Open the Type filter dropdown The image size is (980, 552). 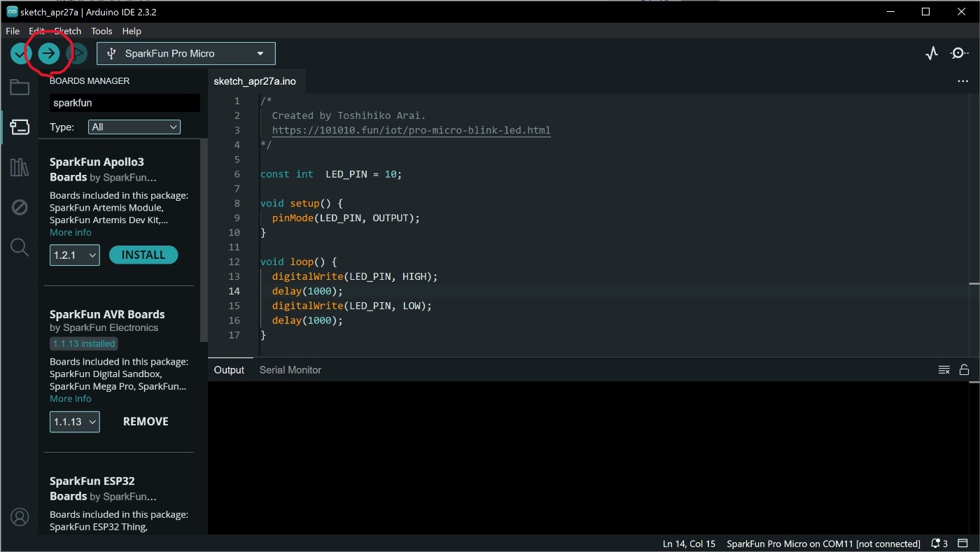click(x=134, y=127)
